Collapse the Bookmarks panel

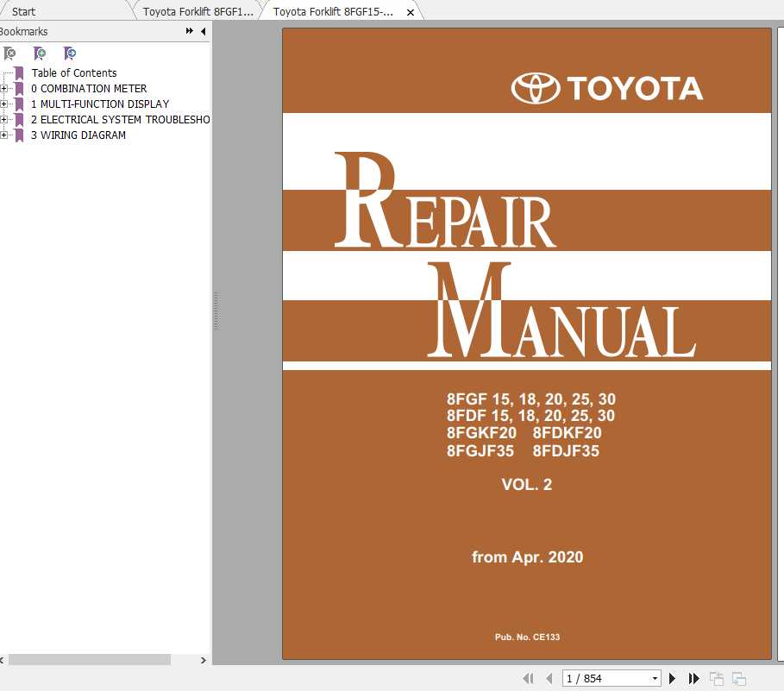pos(202,31)
